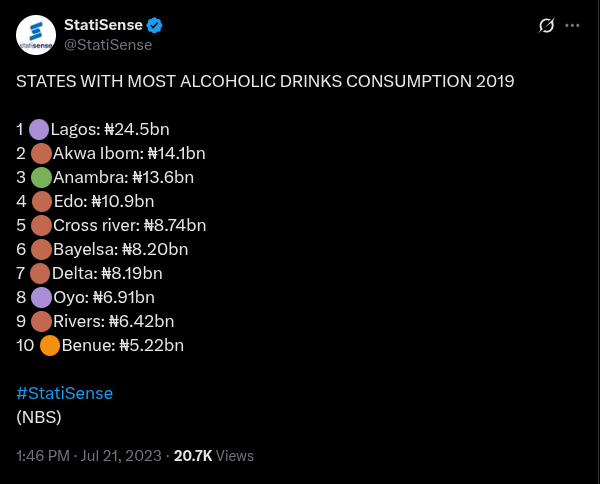Screen dimensions: 600x484
Task: Click the brown circle beside Cross river
Action: (x=41, y=226)
